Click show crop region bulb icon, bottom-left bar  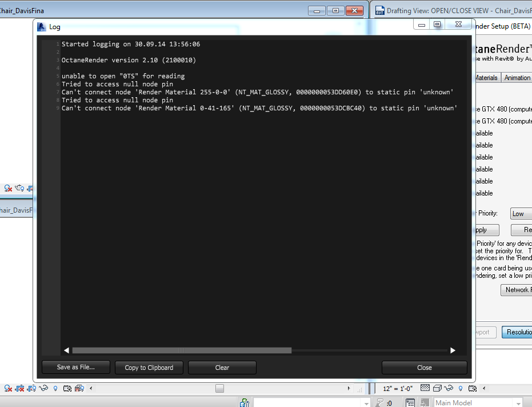point(31,388)
